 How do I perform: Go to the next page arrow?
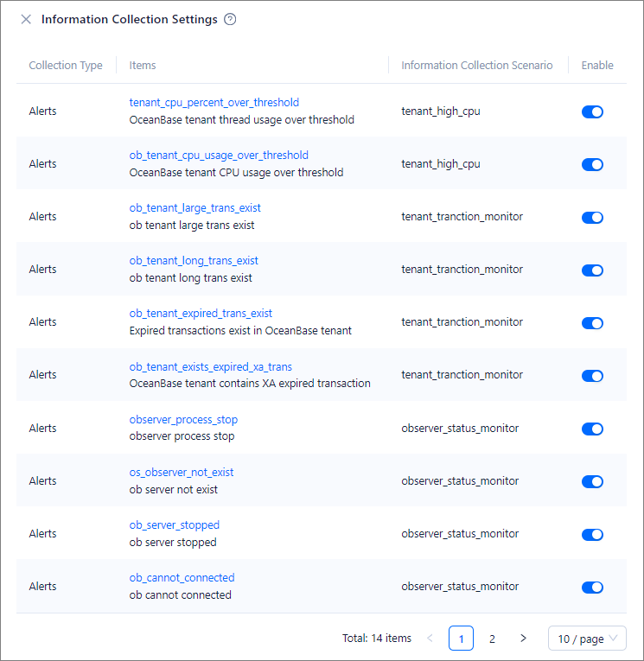pos(523,639)
